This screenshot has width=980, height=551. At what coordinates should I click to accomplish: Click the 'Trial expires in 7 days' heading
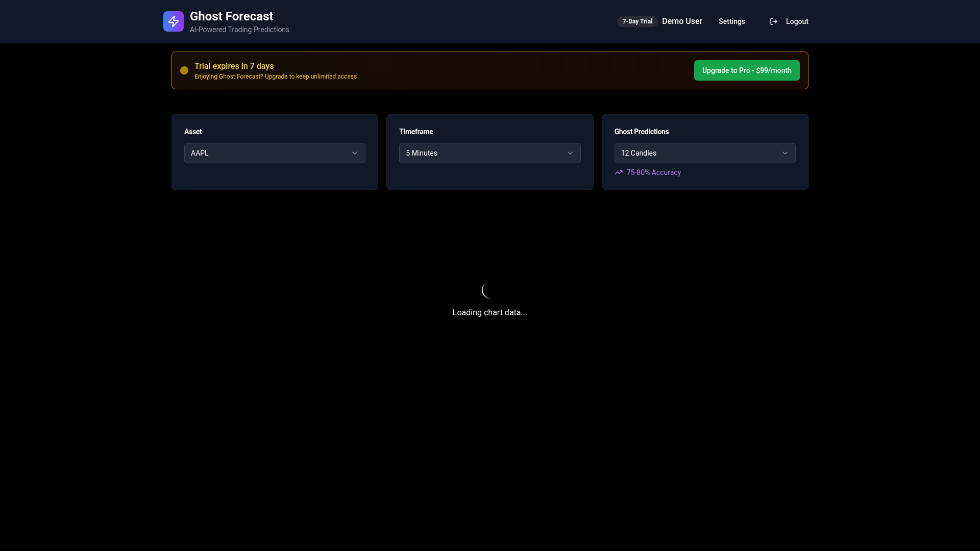pyautogui.click(x=234, y=66)
